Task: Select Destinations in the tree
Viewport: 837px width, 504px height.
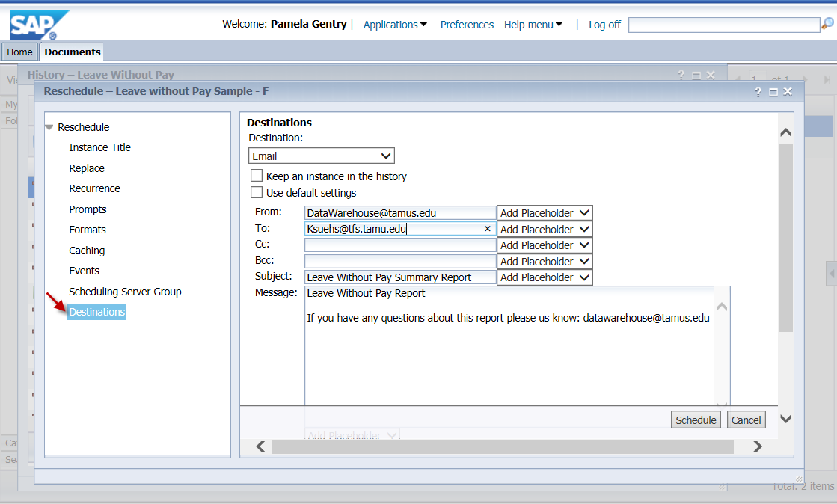Action: click(x=96, y=312)
